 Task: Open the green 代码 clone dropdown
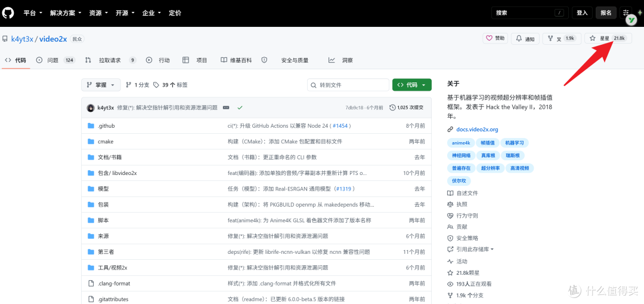click(412, 85)
